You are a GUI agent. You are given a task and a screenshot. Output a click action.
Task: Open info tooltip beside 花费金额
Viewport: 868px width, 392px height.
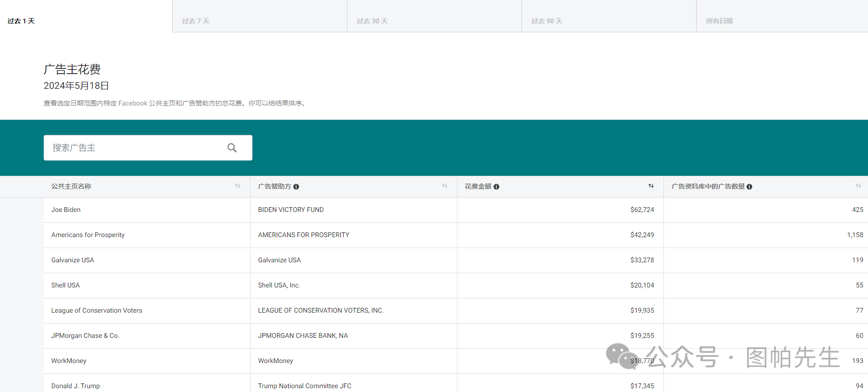pos(496,187)
